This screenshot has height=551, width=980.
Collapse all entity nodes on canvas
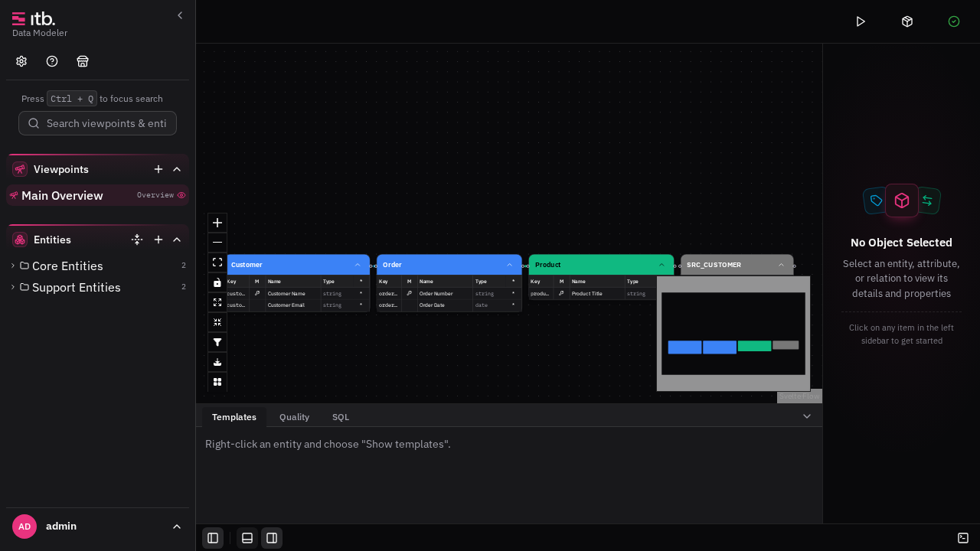coord(217,322)
